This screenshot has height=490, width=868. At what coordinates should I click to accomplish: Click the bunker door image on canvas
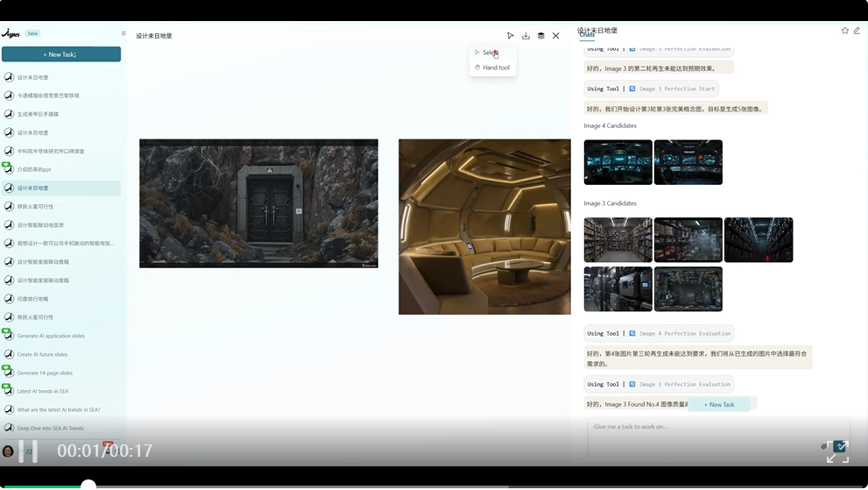(x=258, y=203)
